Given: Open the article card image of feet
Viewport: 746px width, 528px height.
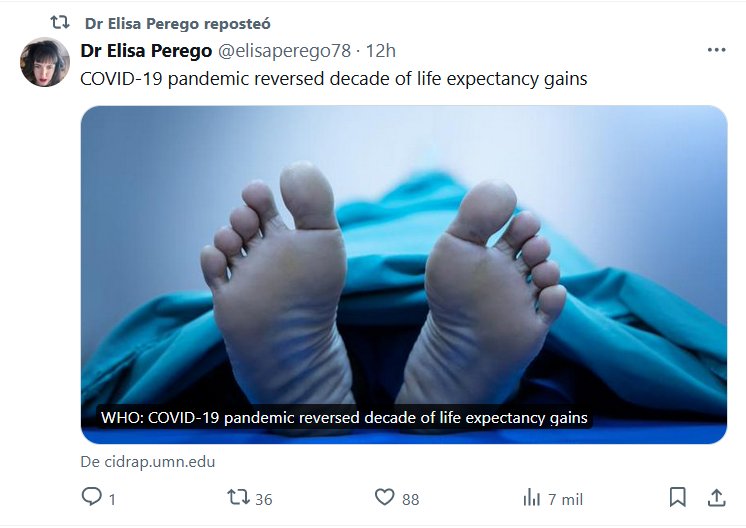Looking at the screenshot, I should 404,274.
